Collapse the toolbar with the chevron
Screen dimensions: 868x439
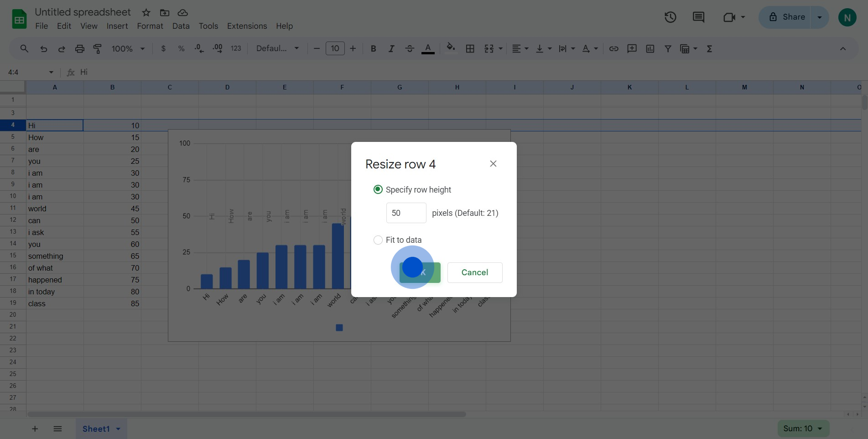(x=843, y=49)
